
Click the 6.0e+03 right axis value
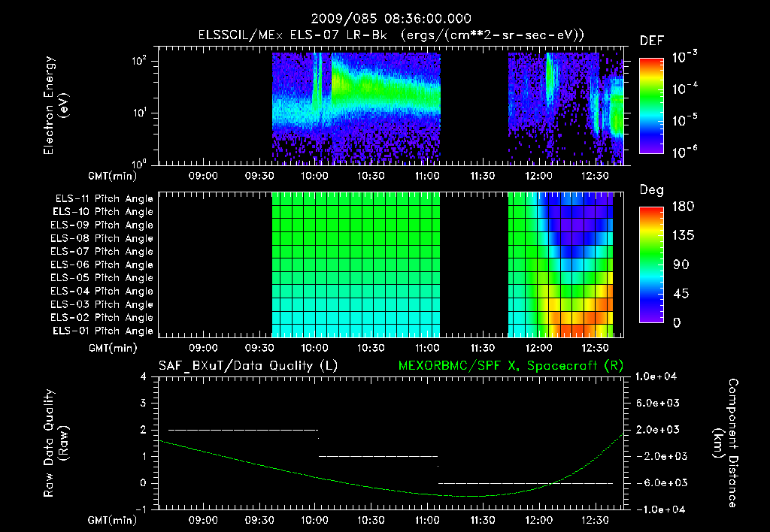pos(658,403)
